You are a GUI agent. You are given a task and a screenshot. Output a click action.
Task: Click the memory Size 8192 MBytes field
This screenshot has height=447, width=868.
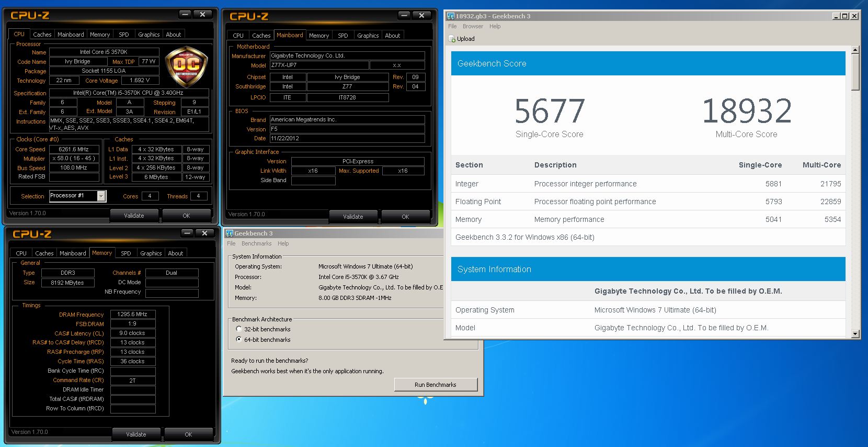[x=68, y=283]
